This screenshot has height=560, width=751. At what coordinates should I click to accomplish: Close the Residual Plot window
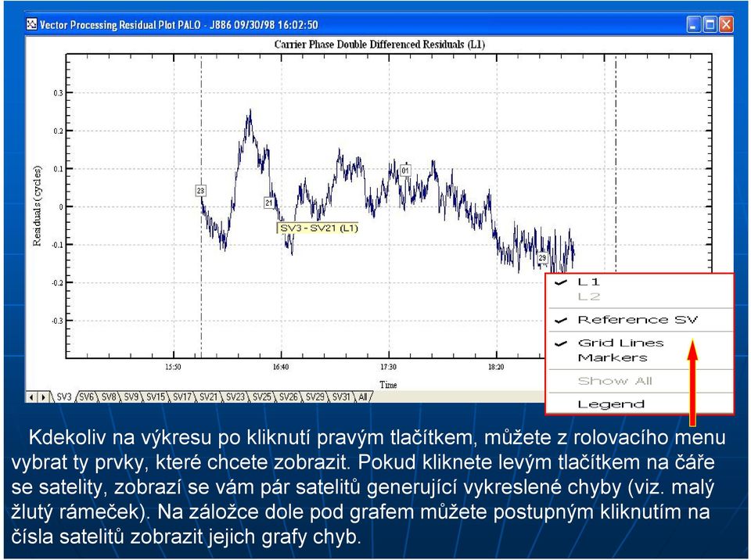tap(726, 24)
